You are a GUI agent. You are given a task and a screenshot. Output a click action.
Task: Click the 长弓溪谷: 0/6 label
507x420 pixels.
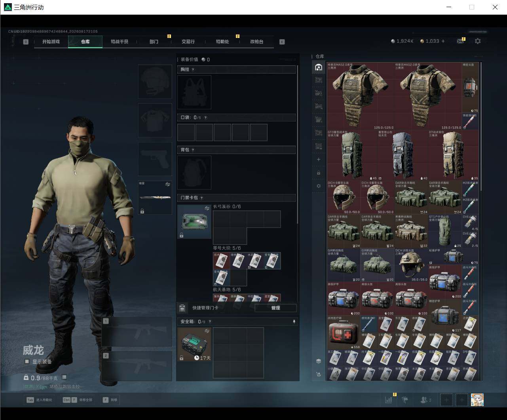(x=227, y=207)
